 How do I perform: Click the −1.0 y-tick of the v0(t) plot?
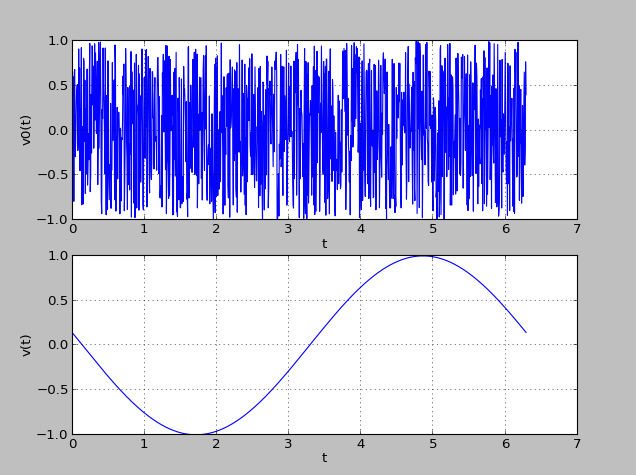[x=53, y=219]
